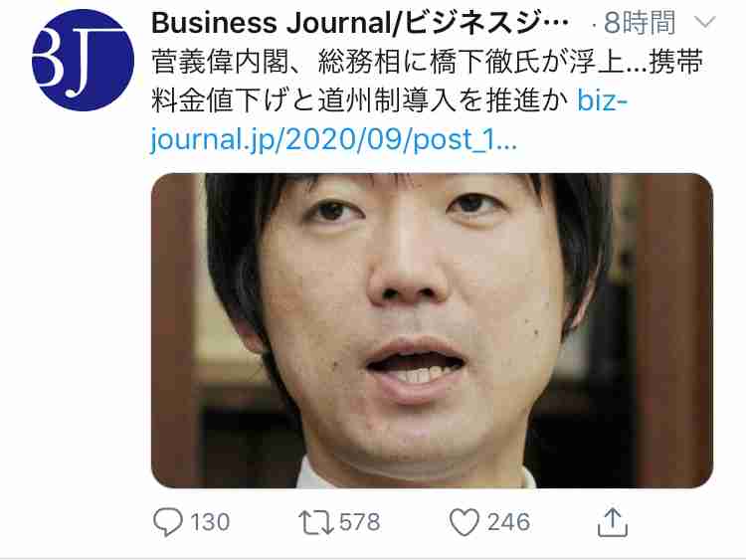Click the 246 likes count
Viewport: 746px width, 560px height.
[508, 522]
